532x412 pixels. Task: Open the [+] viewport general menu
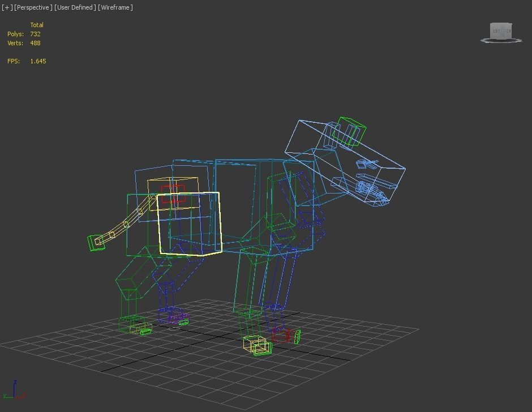click(x=7, y=7)
